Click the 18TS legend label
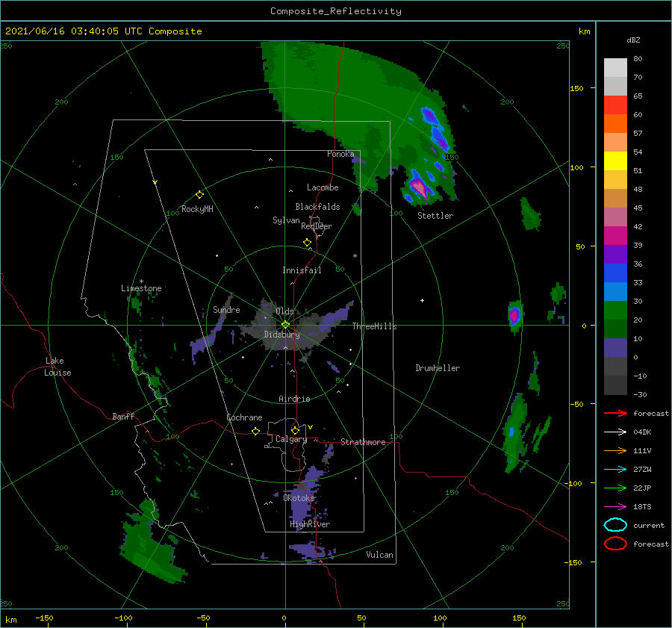Viewport: 672px width, 628px height. [642, 507]
